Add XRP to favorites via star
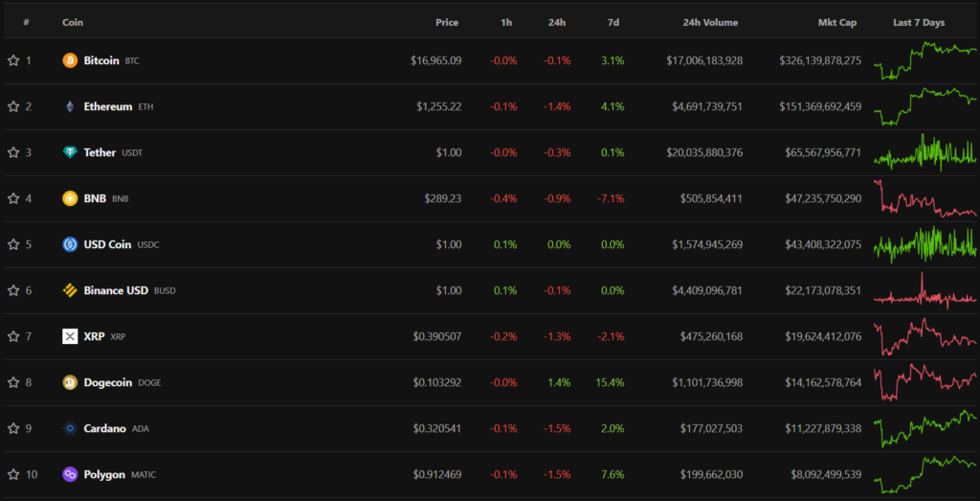 pyautogui.click(x=13, y=336)
